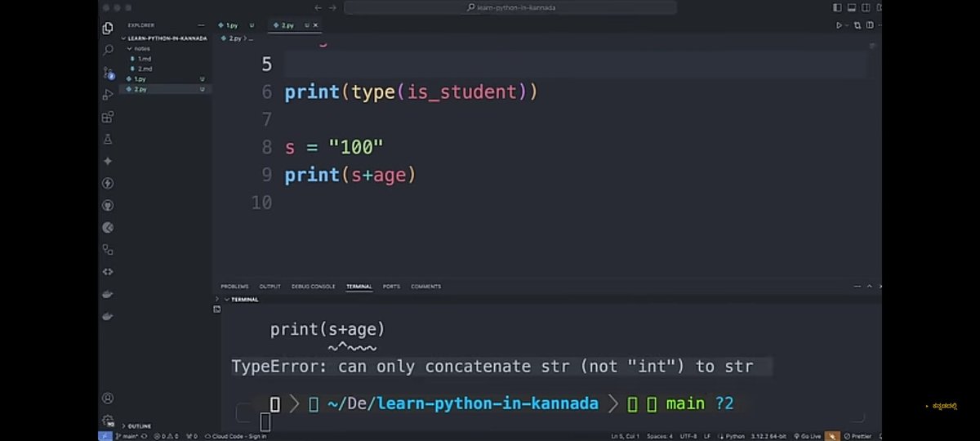Click the orange status bar icon near Prettier
The width and height of the screenshot is (980, 441).
[831, 436]
